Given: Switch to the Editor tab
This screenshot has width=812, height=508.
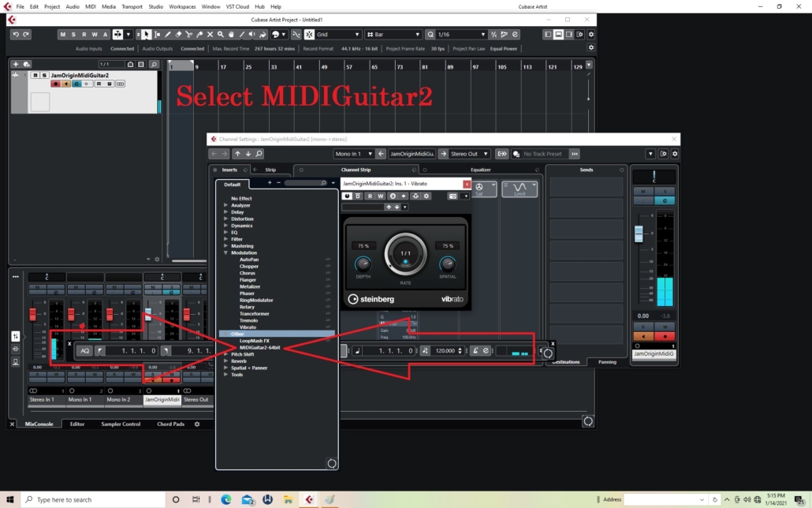Looking at the screenshot, I should tap(77, 424).
